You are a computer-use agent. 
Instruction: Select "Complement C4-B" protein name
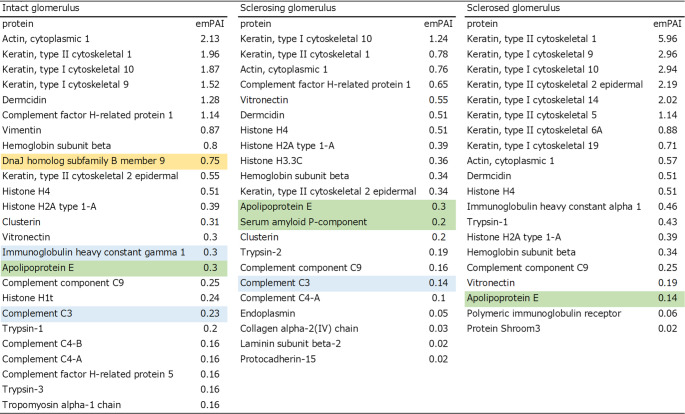pyautogui.click(x=42, y=344)
